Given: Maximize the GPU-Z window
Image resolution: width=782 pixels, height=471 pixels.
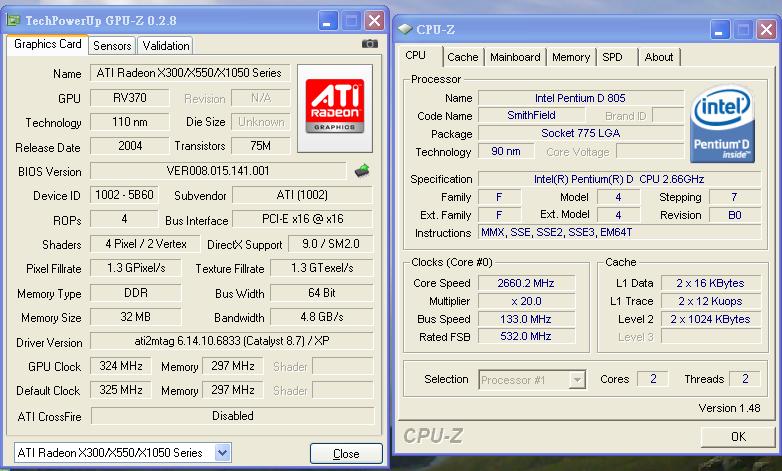Looking at the screenshot, I should point(351,20).
